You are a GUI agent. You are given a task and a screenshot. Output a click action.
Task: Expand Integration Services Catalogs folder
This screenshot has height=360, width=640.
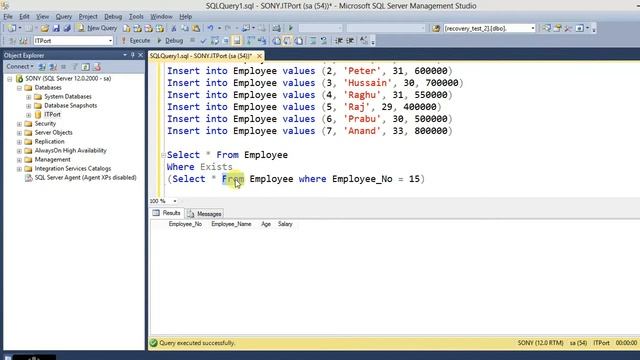click(x=19, y=169)
